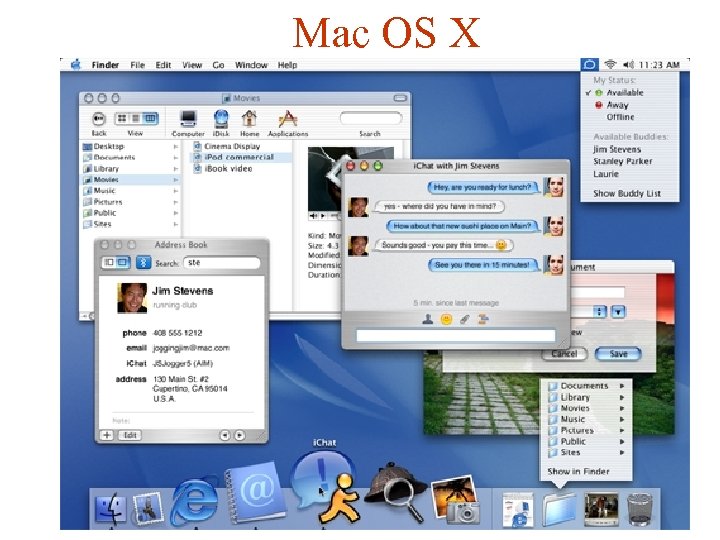Switch Finder to list view
The width and height of the screenshot is (720, 540).
click(x=136, y=119)
